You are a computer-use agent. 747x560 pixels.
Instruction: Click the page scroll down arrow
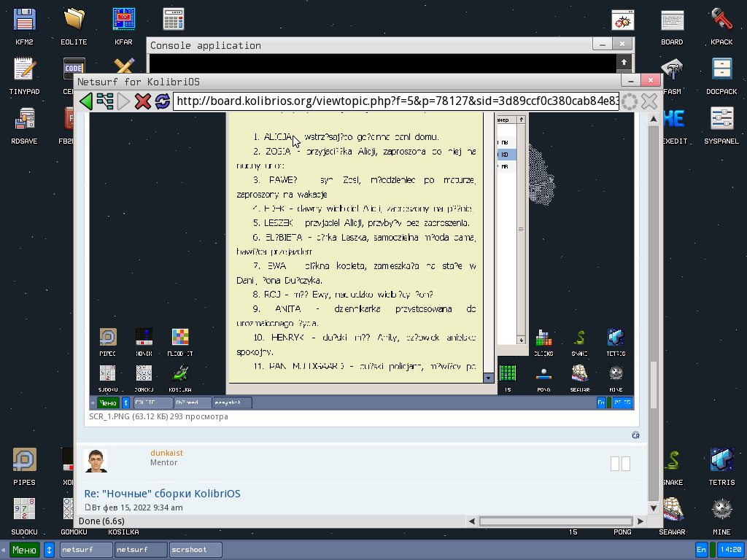click(x=654, y=508)
